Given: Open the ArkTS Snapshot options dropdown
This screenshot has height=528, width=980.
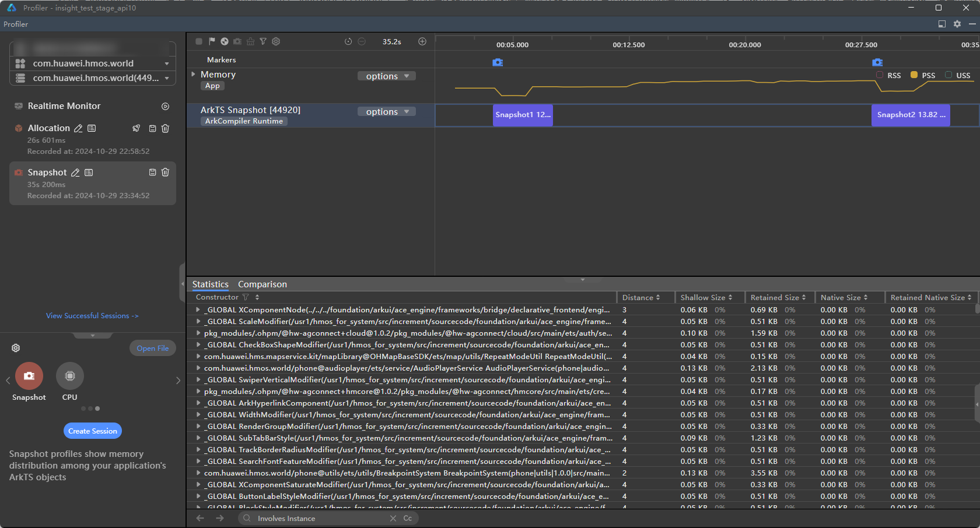Looking at the screenshot, I should (387, 112).
